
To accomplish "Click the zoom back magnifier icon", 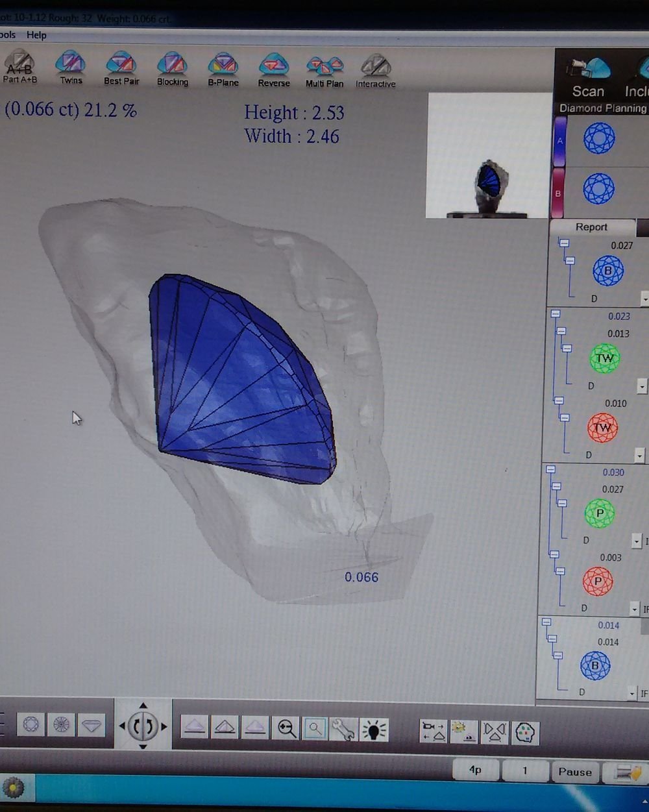I will tap(286, 728).
